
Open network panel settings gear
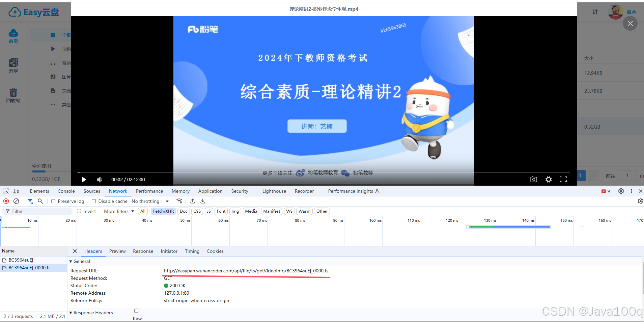[x=640, y=201]
